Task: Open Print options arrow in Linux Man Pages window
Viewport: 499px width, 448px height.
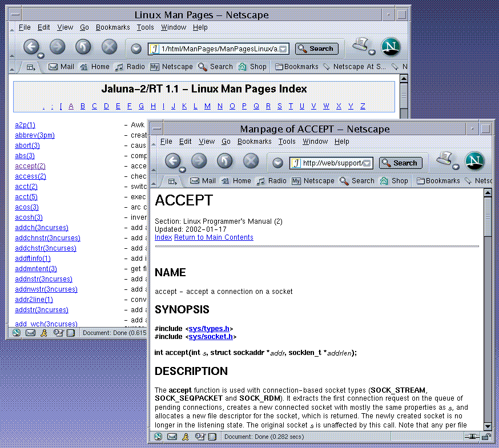Action: tap(372, 53)
